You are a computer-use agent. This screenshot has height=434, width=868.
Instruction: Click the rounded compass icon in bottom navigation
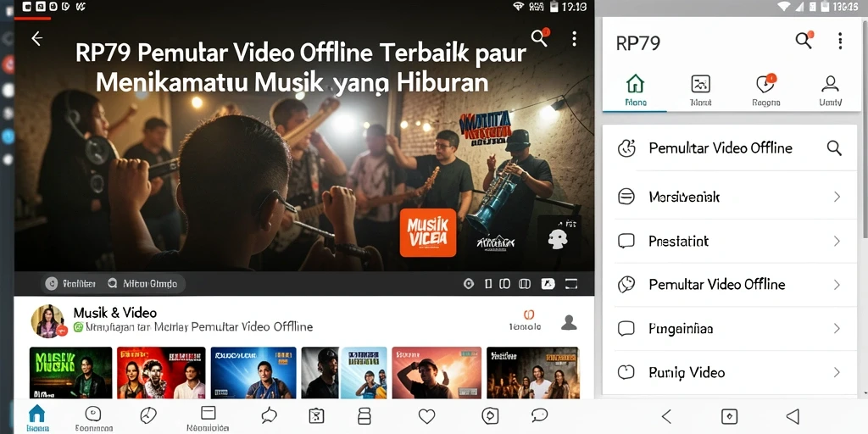pyautogui.click(x=491, y=415)
